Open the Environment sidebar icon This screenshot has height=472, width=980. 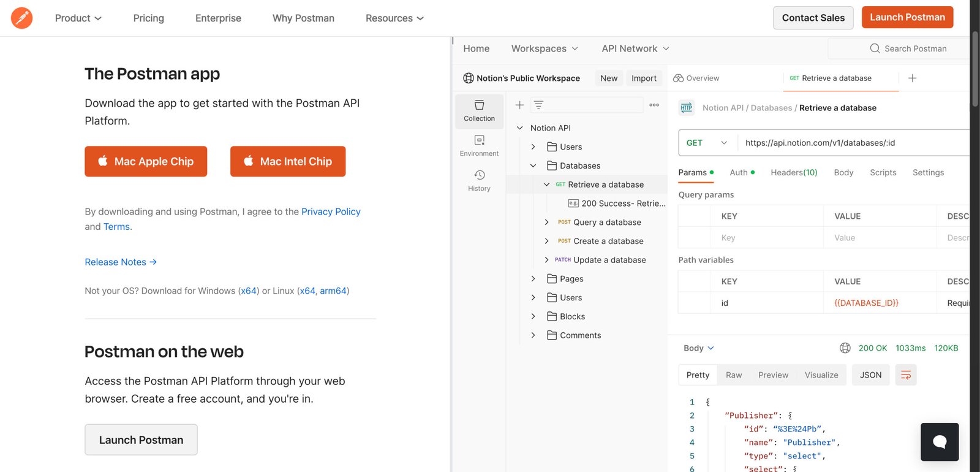479,146
